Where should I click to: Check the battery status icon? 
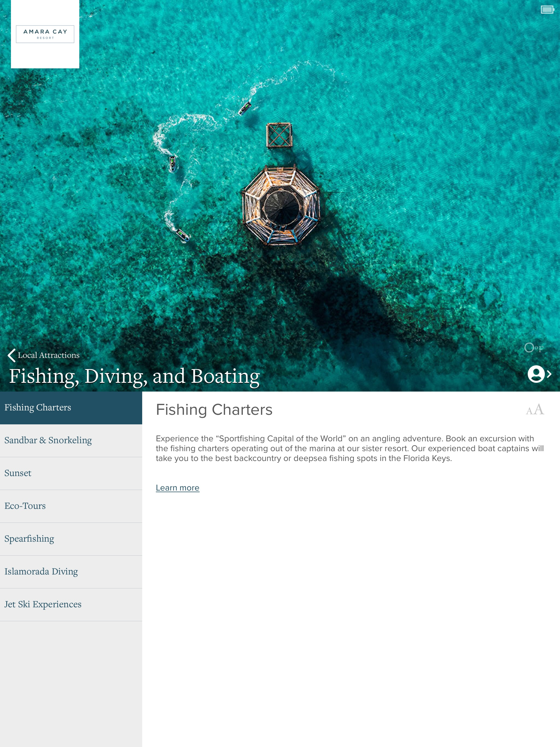547,10
